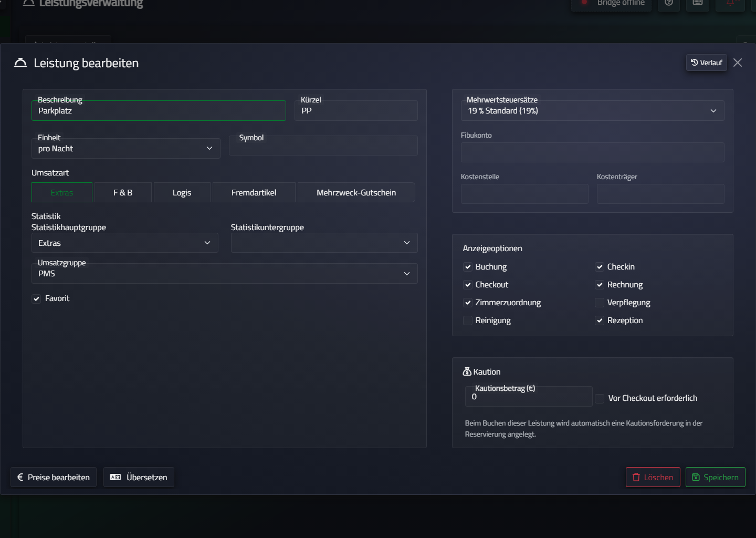
Task: Check Vor Checkout erforderlich
Action: click(600, 398)
